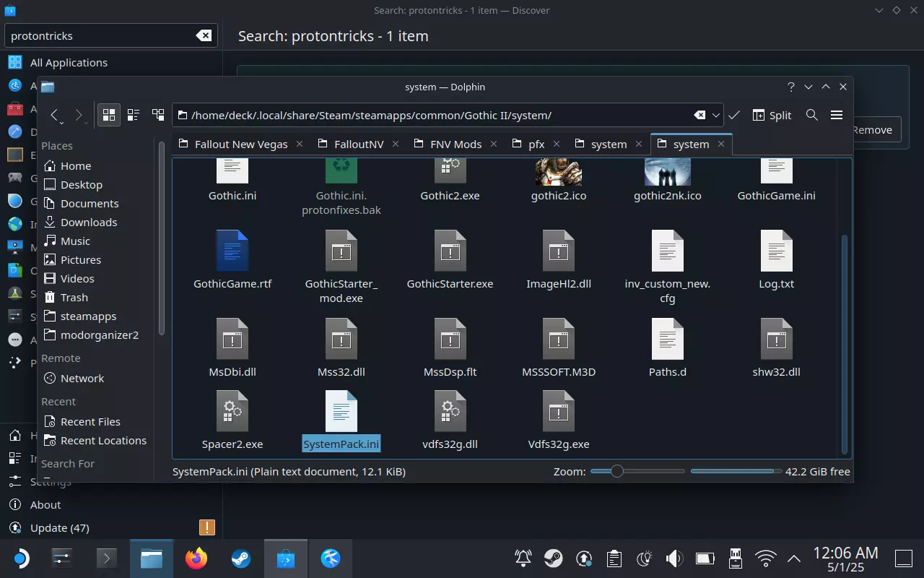Clear the location bar path text

click(x=699, y=115)
